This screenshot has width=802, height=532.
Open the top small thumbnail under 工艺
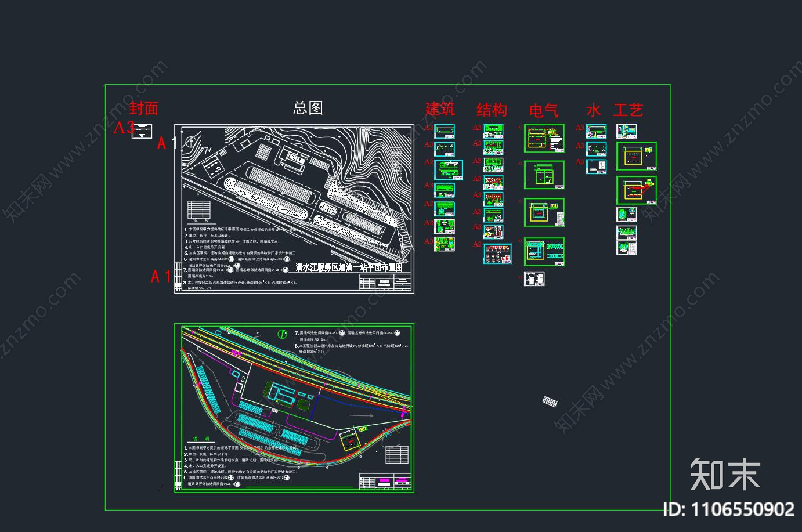pos(627,131)
